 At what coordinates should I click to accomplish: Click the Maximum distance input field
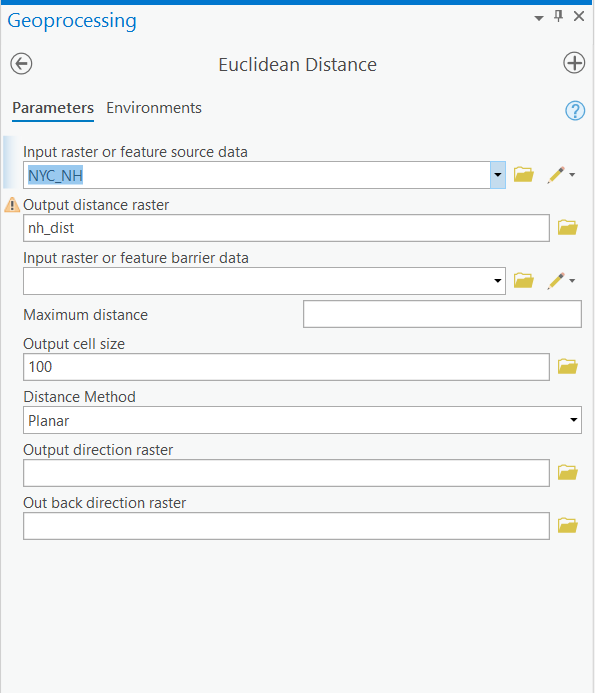point(442,314)
